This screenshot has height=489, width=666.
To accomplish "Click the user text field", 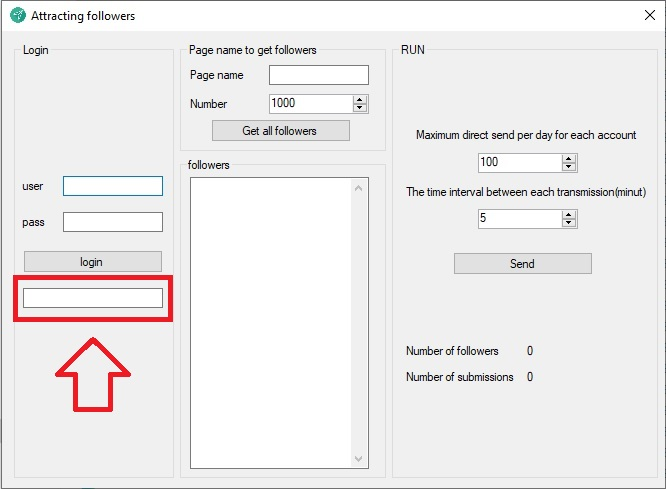I will 112,186.
